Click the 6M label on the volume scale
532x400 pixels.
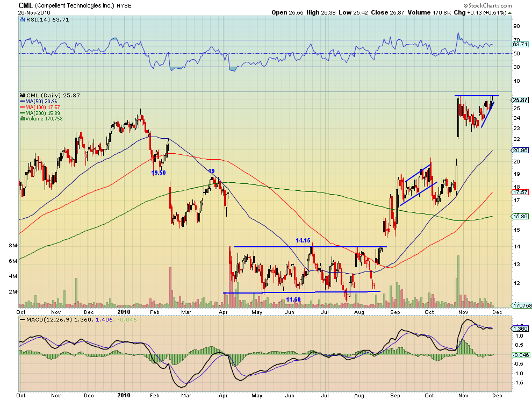point(13,261)
